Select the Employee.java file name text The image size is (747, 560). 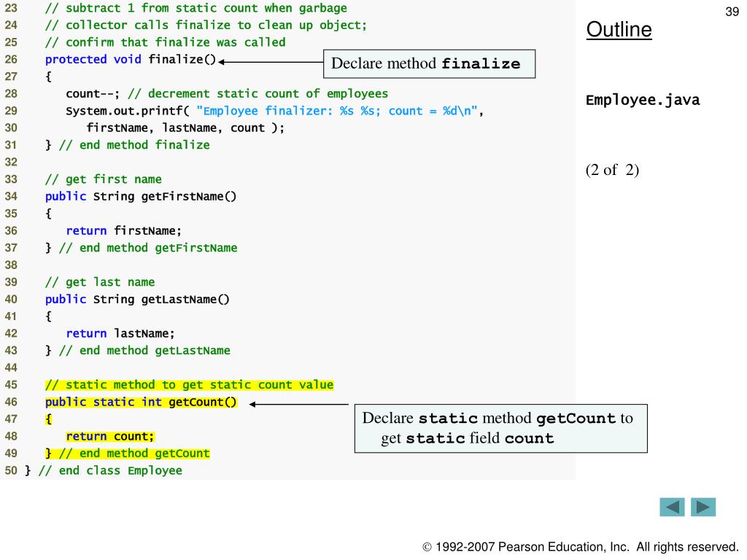click(643, 100)
